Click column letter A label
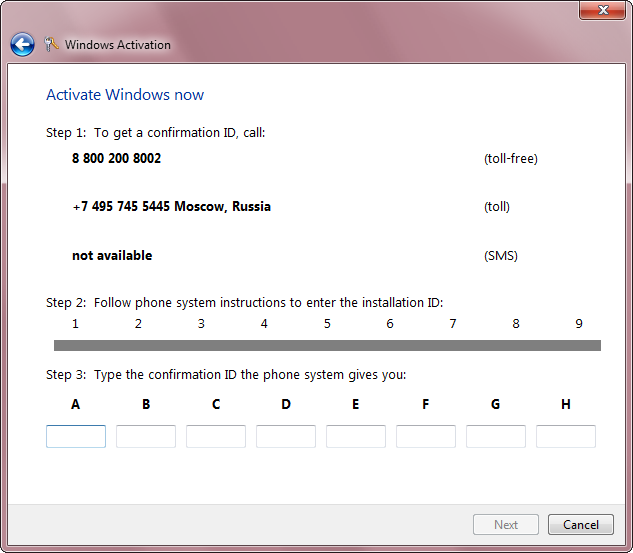The image size is (633, 553). 75,404
